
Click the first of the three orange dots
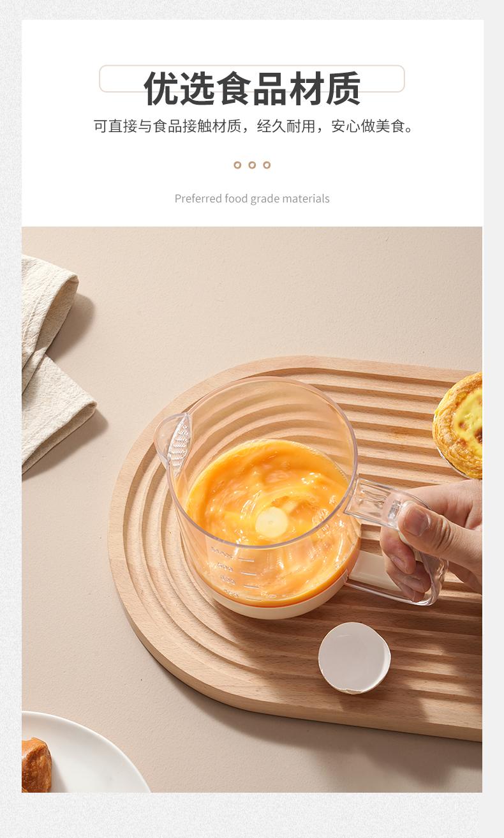(x=237, y=165)
